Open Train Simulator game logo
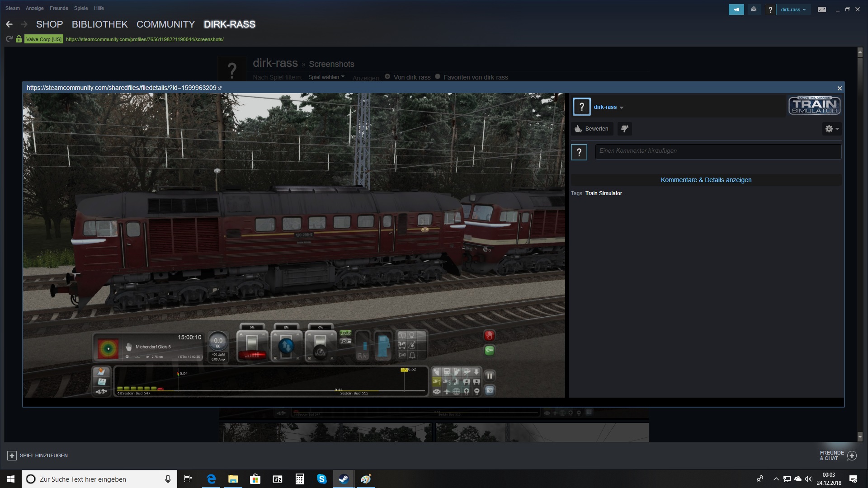Viewport: 868px width, 488px height. point(814,106)
